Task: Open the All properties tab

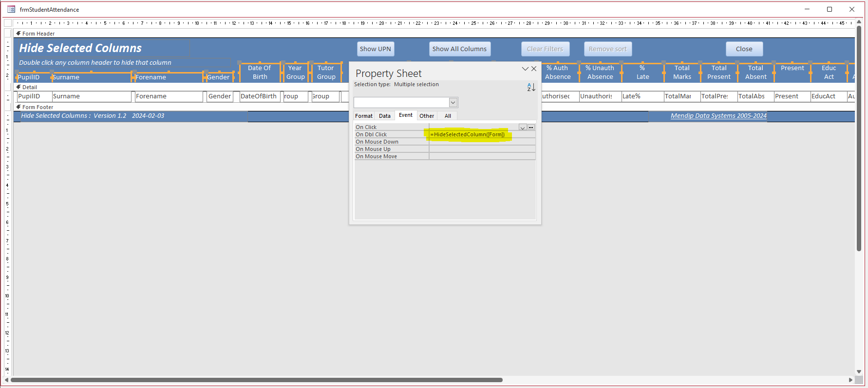Action: 448,116
